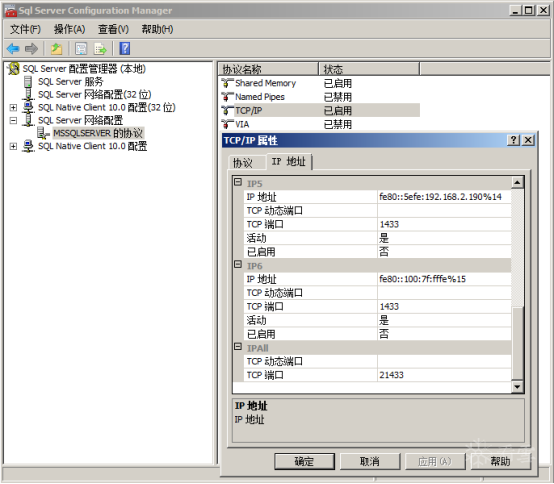Click the TCP/IP protocol icon
Screen dimensions: 554x484
point(227,111)
